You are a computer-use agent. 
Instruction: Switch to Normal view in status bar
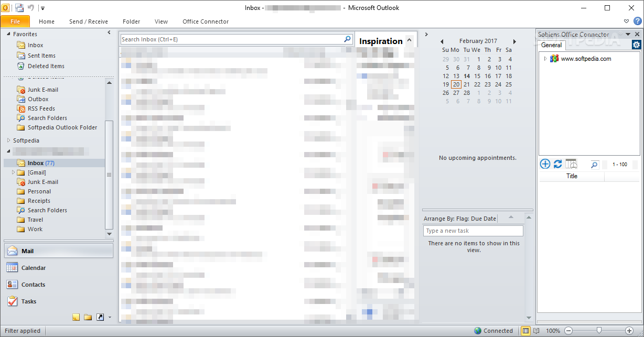point(526,331)
